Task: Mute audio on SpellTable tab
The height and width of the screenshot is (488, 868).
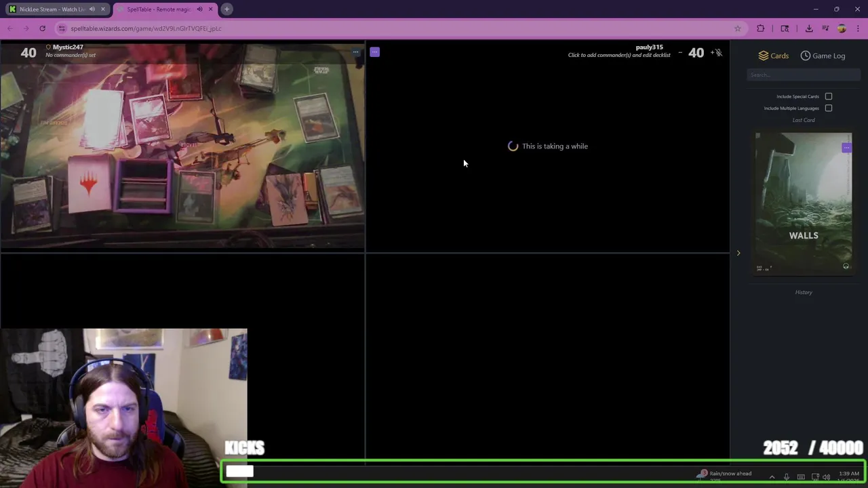Action: click(199, 9)
